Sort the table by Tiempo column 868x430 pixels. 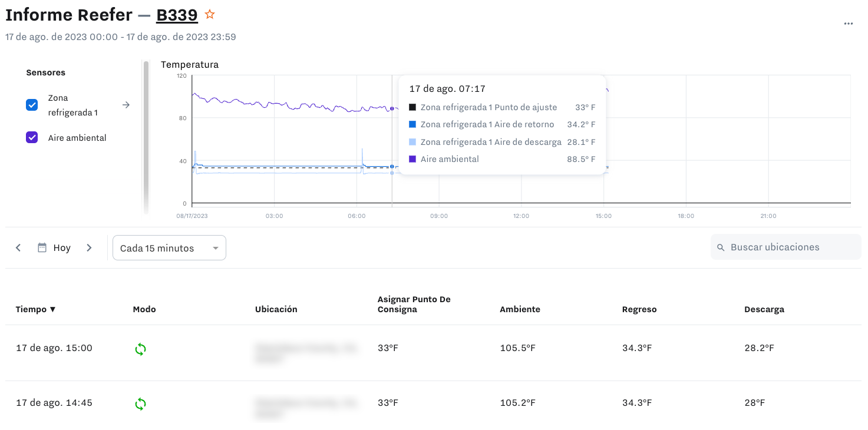point(35,309)
